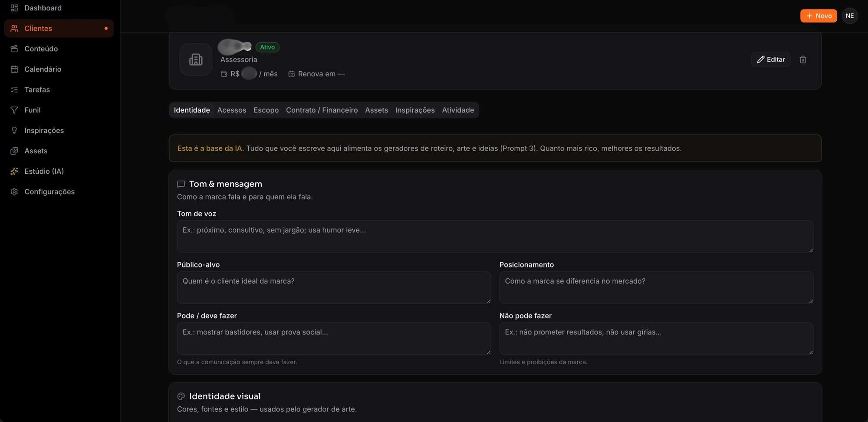Switch to the Assets tab
The width and height of the screenshot is (868, 422).
376,110
